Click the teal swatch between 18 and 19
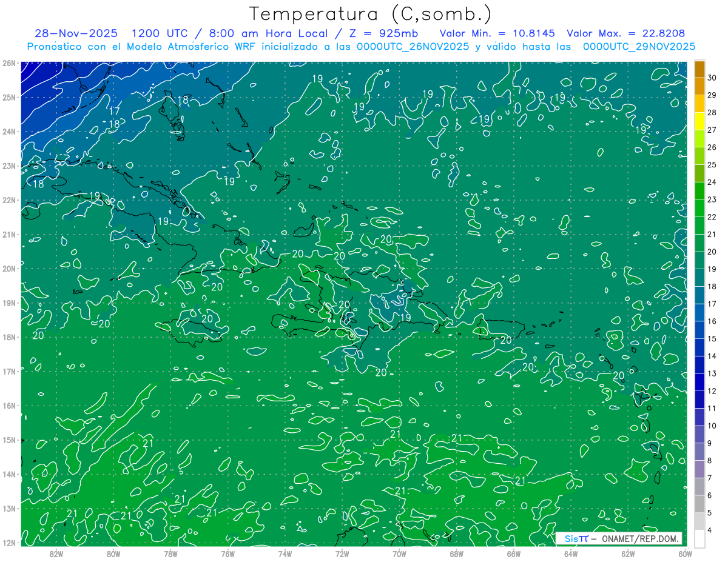Image resolution: width=728 pixels, height=562 pixels. tap(699, 278)
